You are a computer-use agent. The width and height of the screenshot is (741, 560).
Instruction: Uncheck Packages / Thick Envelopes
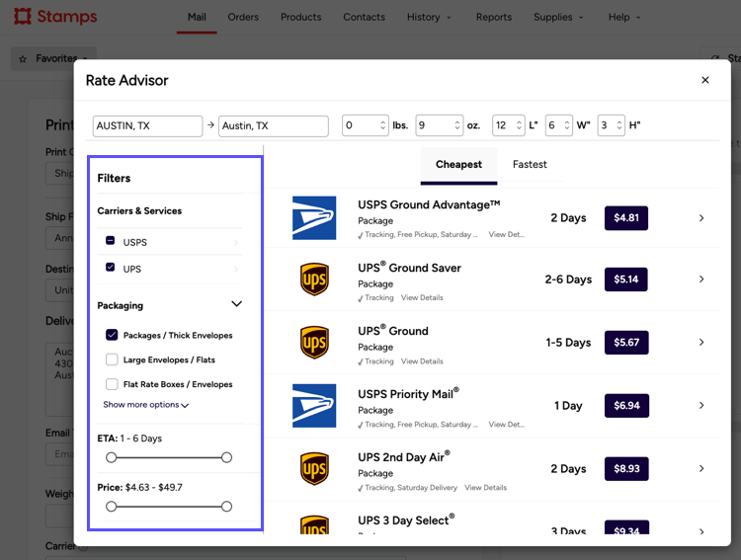click(x=112, y=335)
